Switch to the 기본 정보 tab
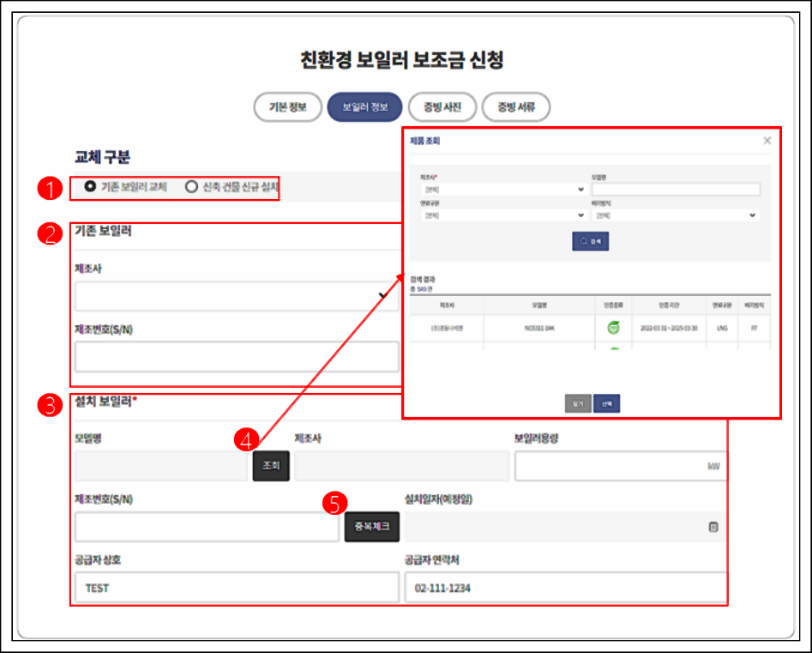The height and width of the screenshot is (653, 812). click(x=287, y=107)
